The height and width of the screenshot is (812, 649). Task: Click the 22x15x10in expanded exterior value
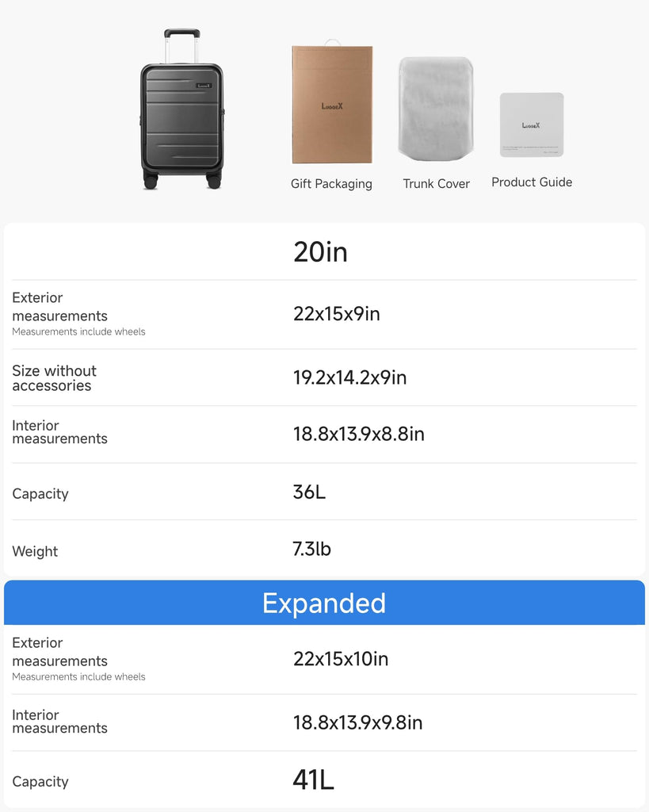pyautogui.click(x=341, y=659)
